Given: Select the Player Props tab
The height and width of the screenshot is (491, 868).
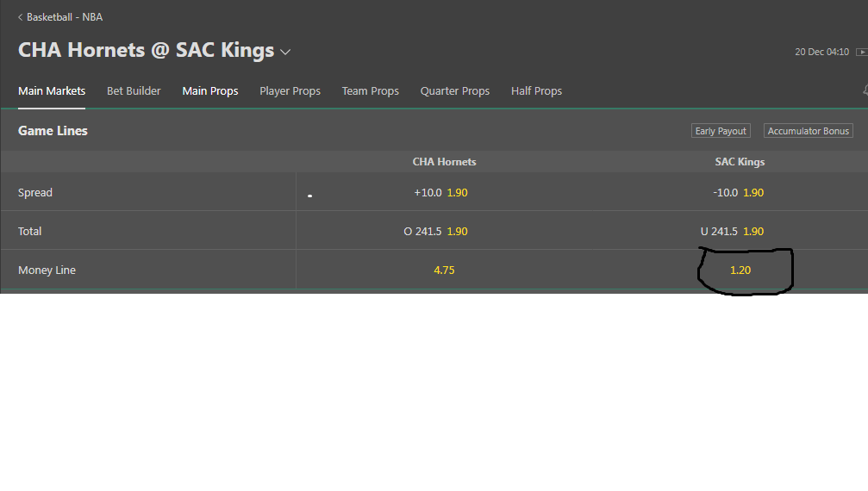Looking at the screenshot, I should pos(290,91).
